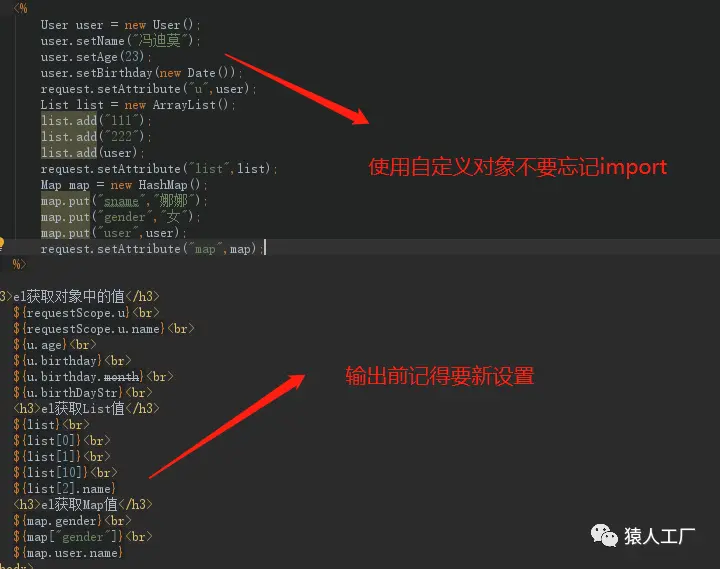Click the List list = new ArrayList() line
The height and width of the screenshot is (569, 720).
[x=138, y=105]
